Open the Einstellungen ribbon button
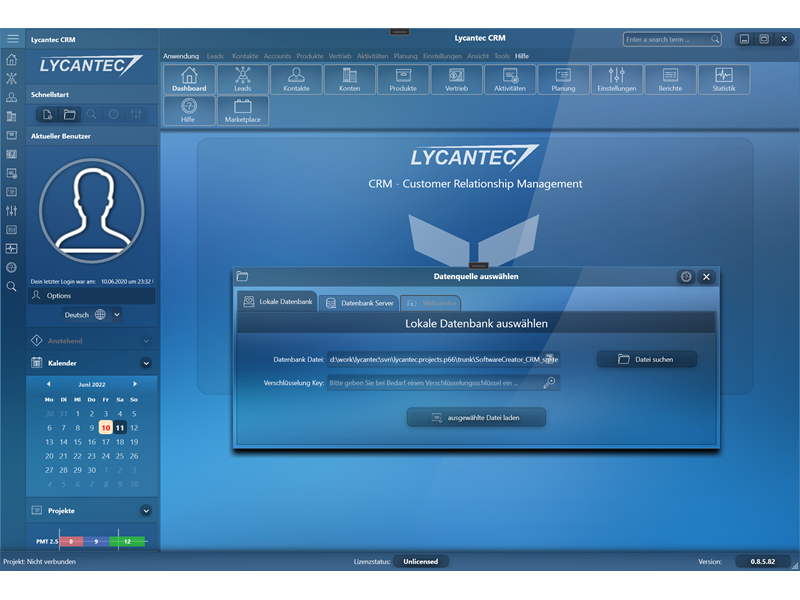 click(x=617, y=80)
